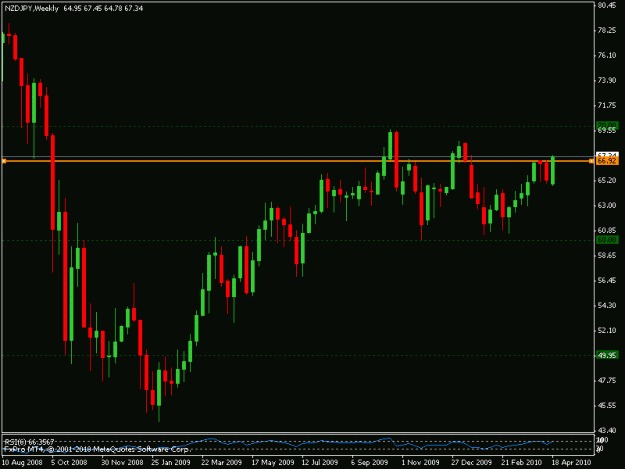Click the latest green candle above 18 Apr 2010
Viewport: 625px width, 469px height.
click(553, 171)
